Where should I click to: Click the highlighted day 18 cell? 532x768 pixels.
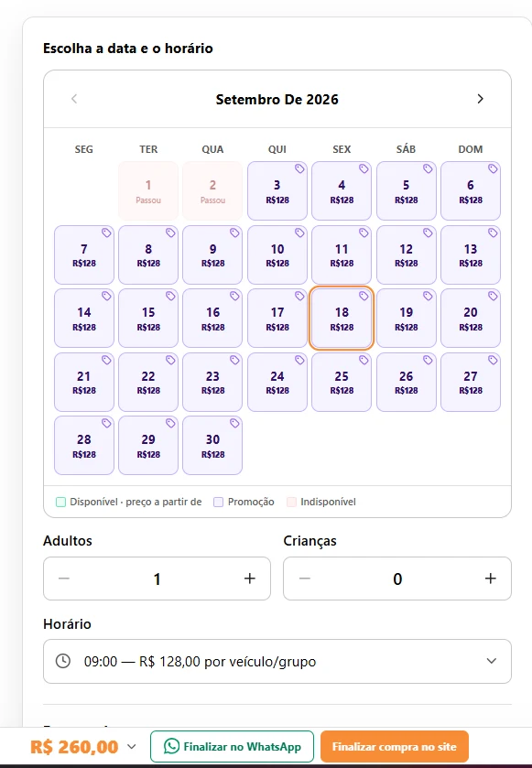(x=342, y=318)
